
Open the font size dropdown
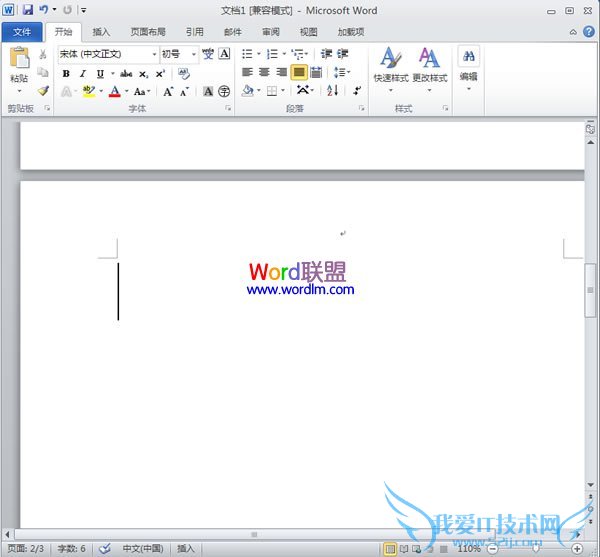pos(194,54)
